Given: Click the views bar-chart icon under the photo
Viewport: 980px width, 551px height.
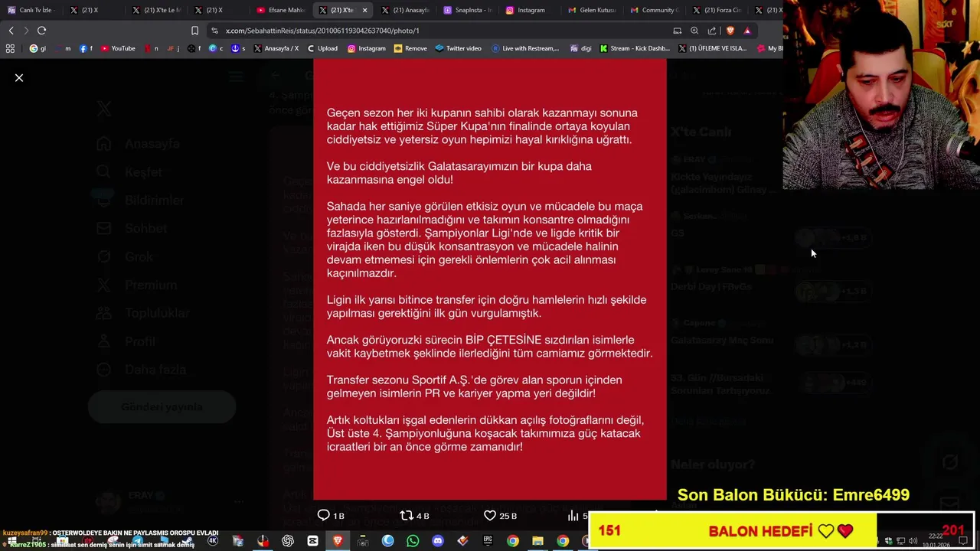Looking at the screenshot, I should click(573, 516).
